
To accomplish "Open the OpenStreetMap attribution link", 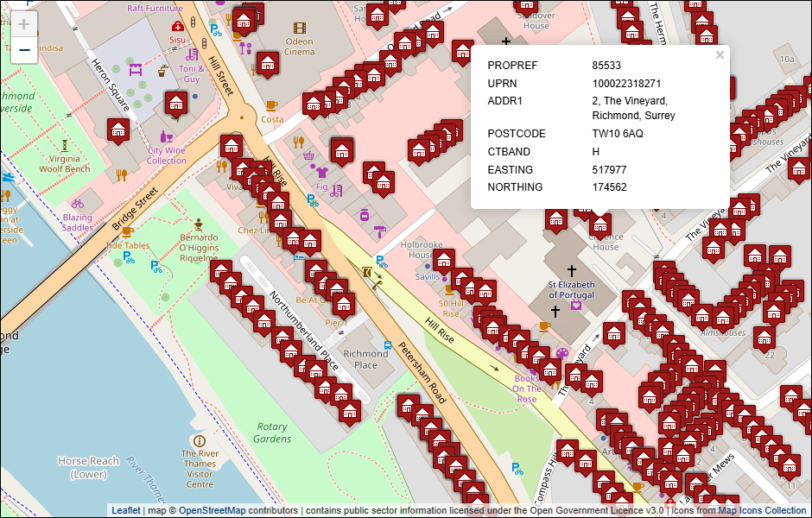I will [x=212, y=510].
